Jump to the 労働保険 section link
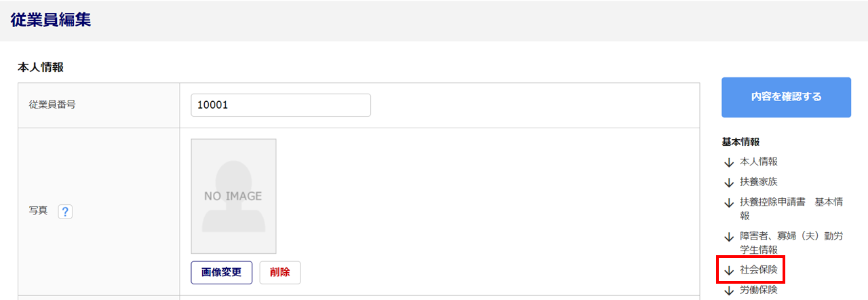 (x=759, y=290)
